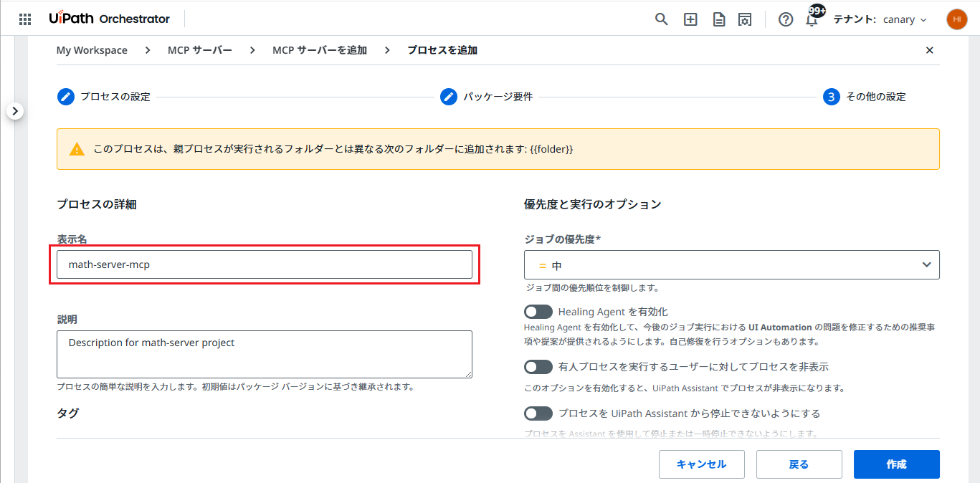Click the プロセスを追加 breadcrumb

(442, 50)
